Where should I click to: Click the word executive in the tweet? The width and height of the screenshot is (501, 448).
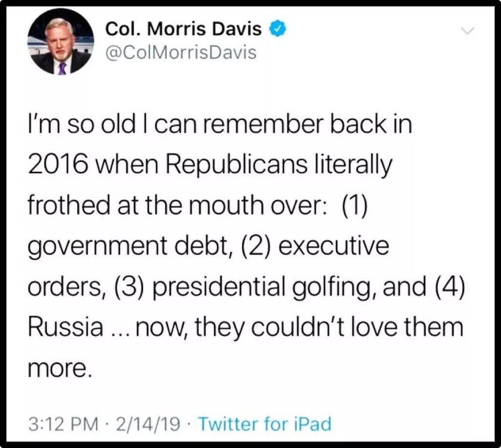tap(334, 246)
